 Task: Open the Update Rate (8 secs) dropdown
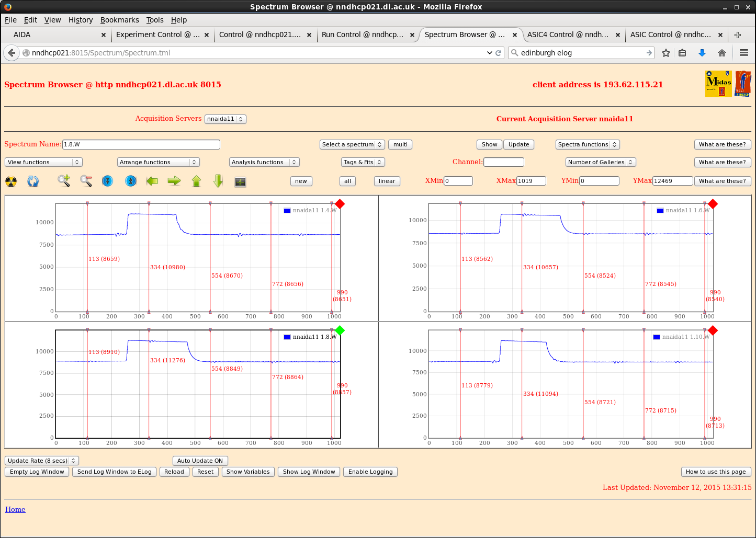(42, 461)
